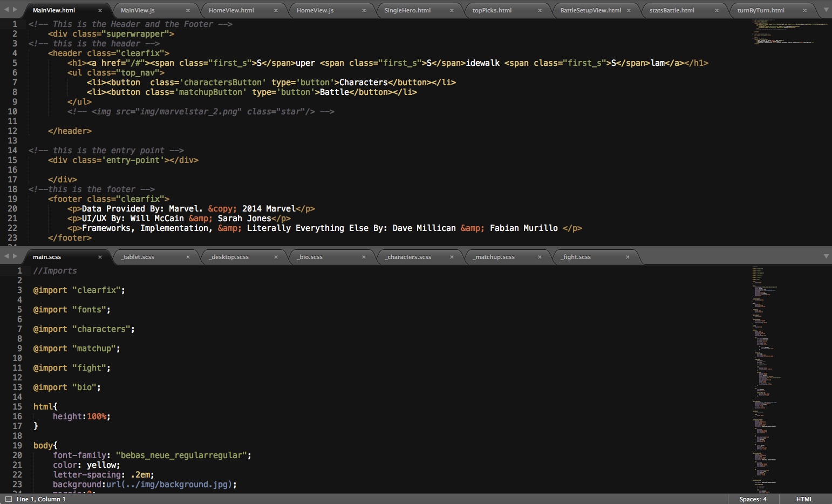Open the Spaces: 4 indentation menu

[x=753, y=499]
